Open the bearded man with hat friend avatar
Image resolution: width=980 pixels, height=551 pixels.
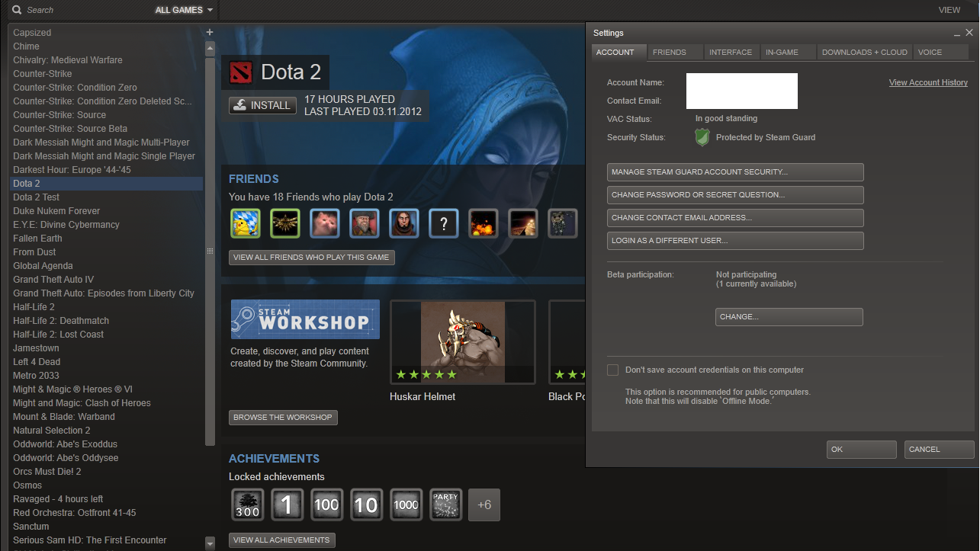[364, 224]
